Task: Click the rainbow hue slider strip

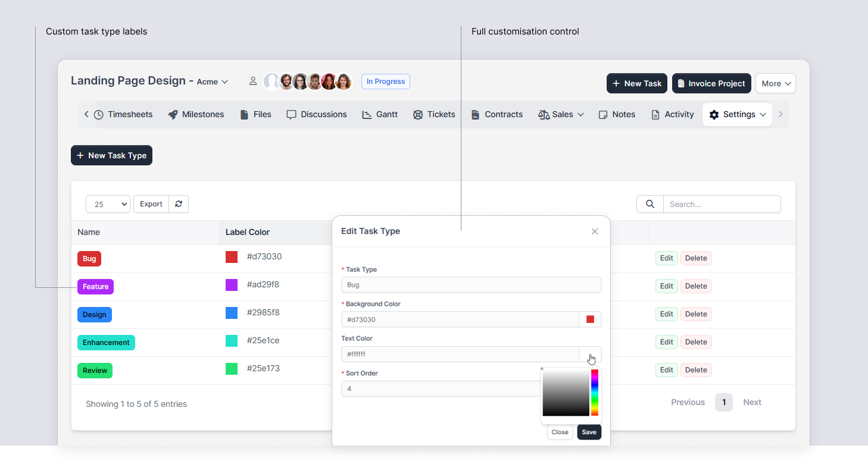Action: pos(594,393)
